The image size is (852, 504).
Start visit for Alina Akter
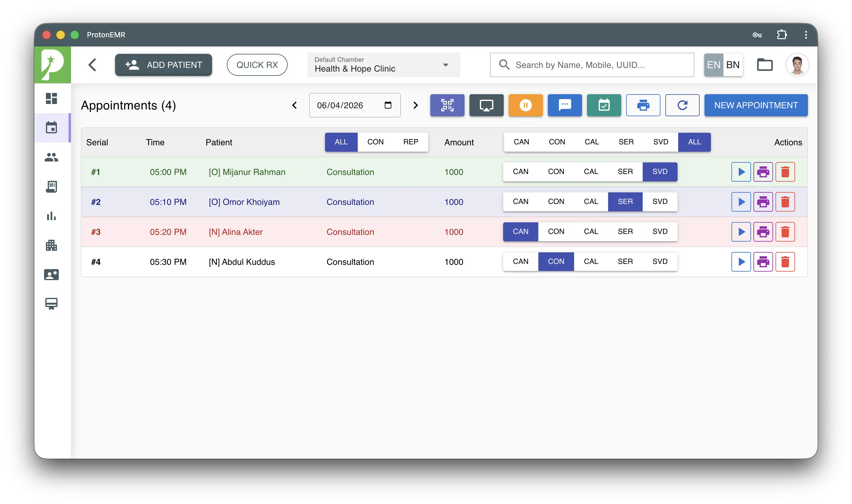[741, 232]
